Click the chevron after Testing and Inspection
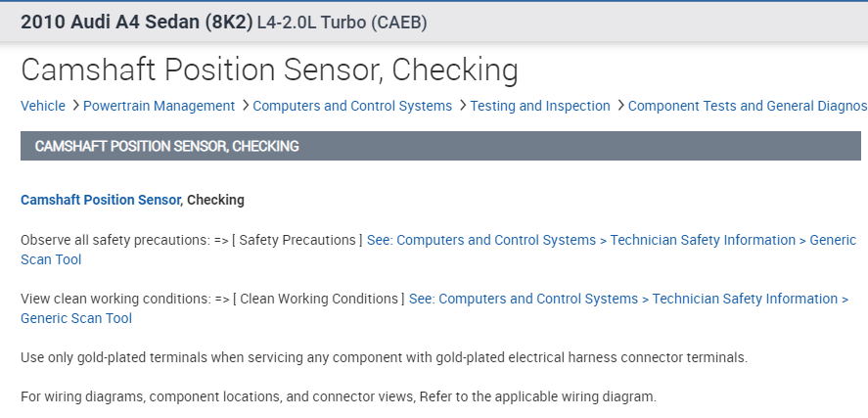The height and width of the screenshot is (418, 868). tap(619, 106)
